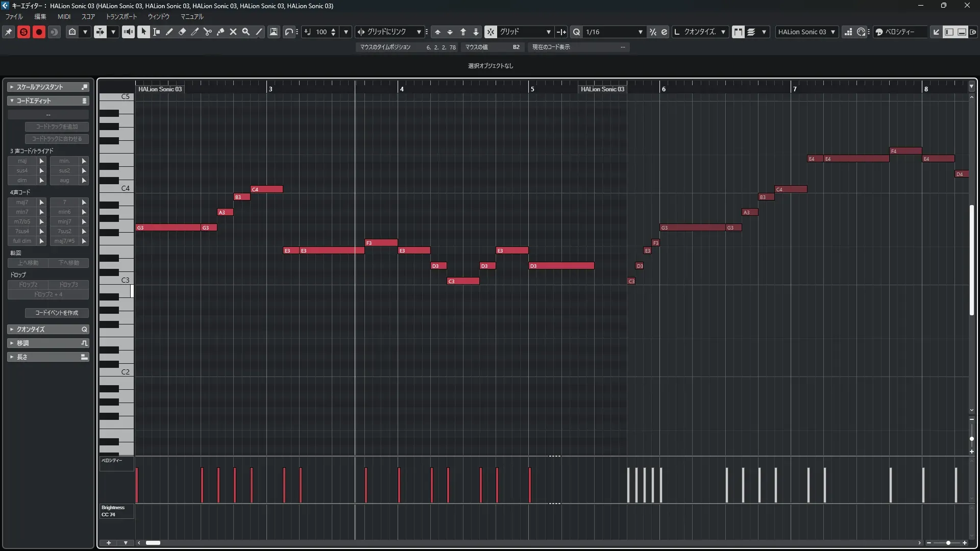Screen dimensions: 980x551
Task: Select the Mute X tool
Action: [233, 32]
